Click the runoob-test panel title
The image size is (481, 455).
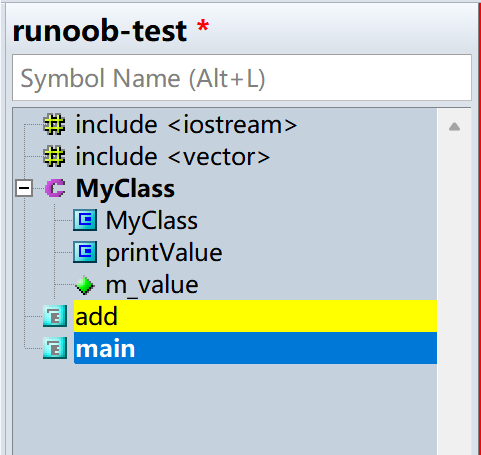tap(100, 31)
